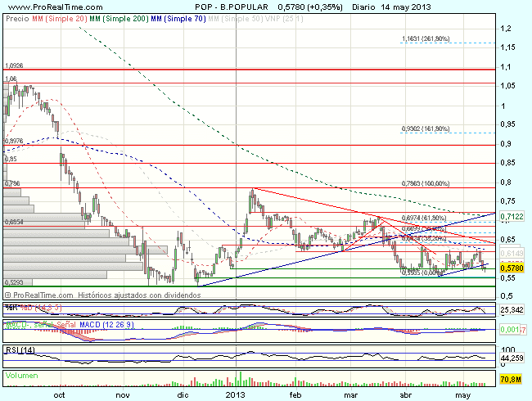Click the grey 0,6149 price tag
532x401 pixels.
pyautogui.click(x=512, y=257)
